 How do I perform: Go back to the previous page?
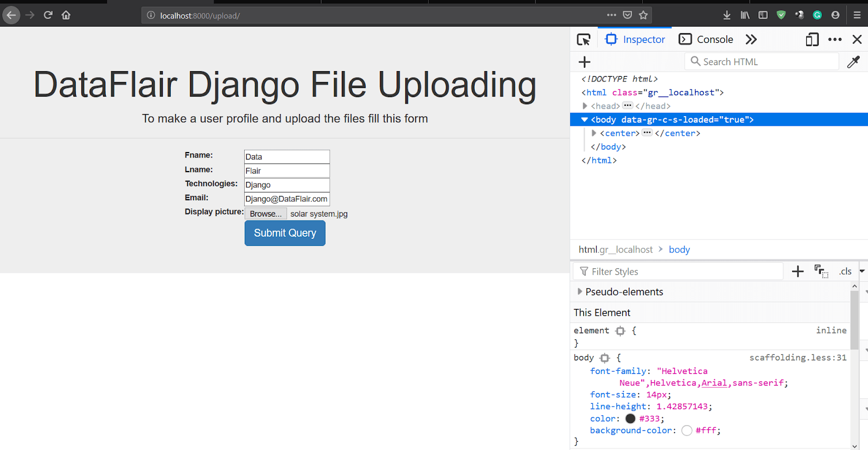coord(11,15)
